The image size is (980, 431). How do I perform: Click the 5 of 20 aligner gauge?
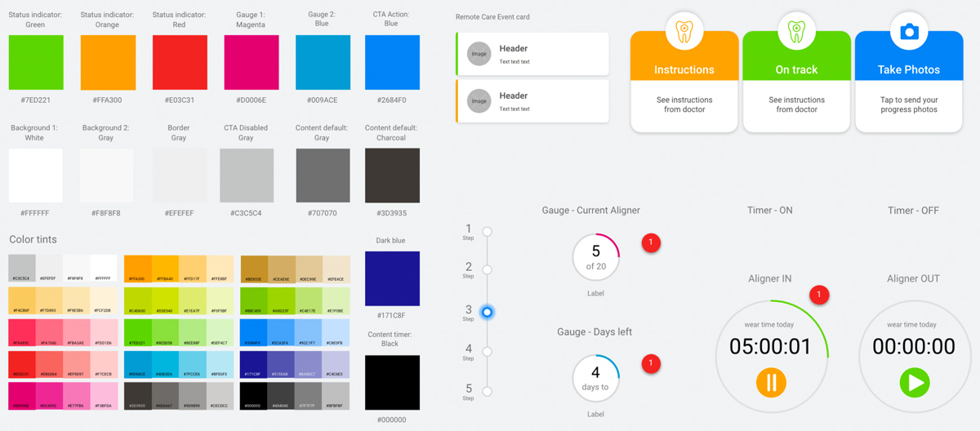tap(595, 257)
